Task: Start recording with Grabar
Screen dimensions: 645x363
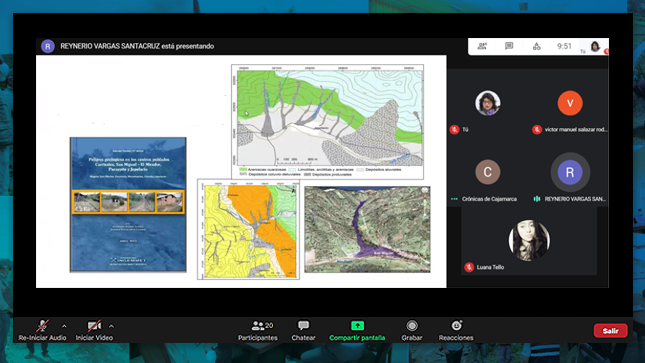Action: pyautogui.click(x=412, y=331)
